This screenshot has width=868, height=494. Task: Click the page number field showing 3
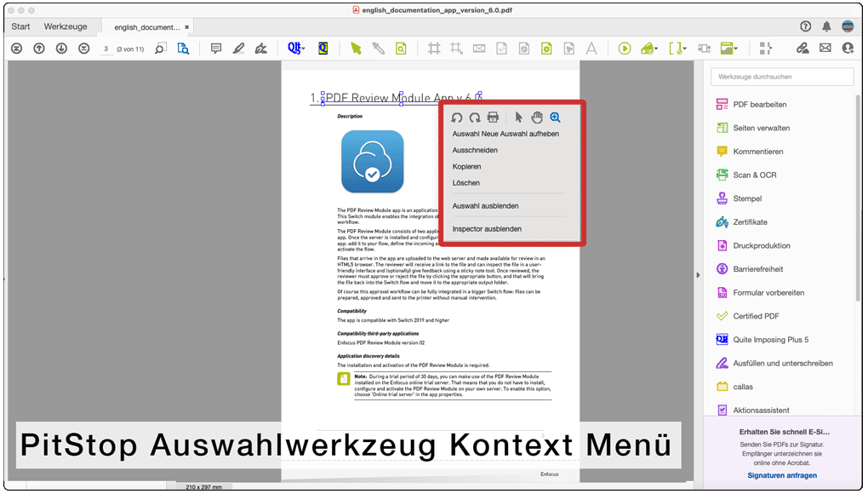point(106,49)
